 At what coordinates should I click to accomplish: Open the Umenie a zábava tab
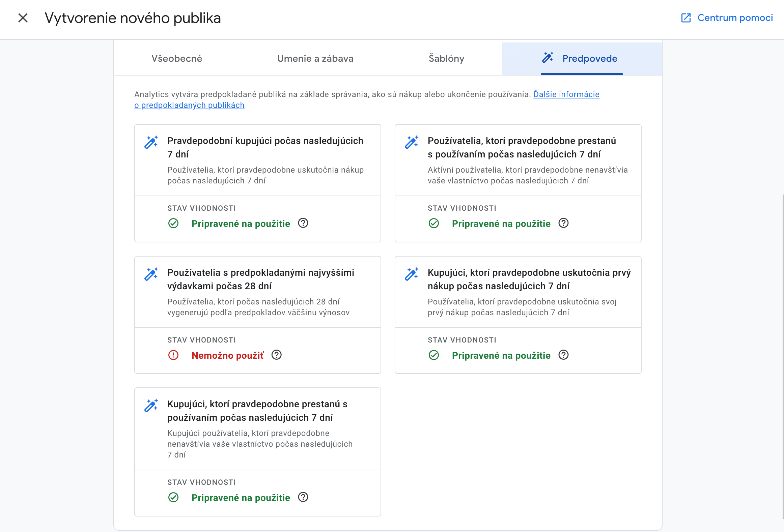coord(315,58)
